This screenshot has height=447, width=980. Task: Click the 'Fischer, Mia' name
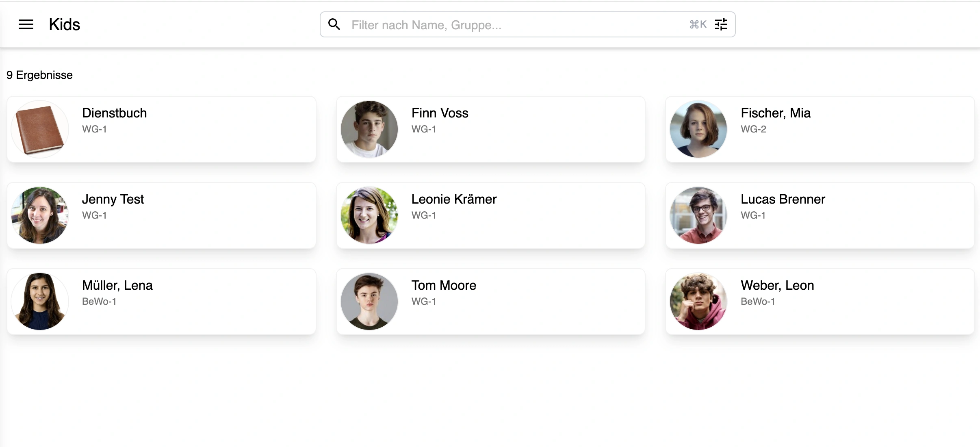776,113
